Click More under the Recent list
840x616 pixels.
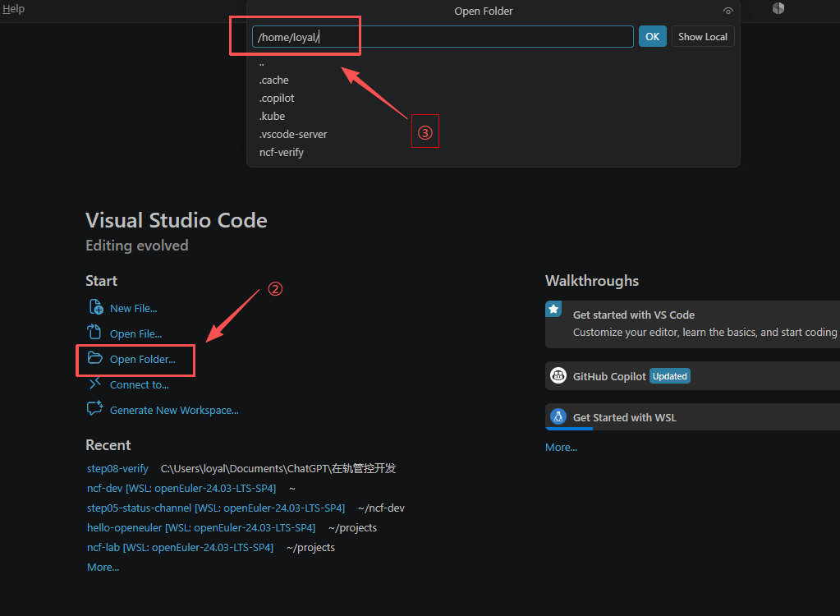coord(103,568)
